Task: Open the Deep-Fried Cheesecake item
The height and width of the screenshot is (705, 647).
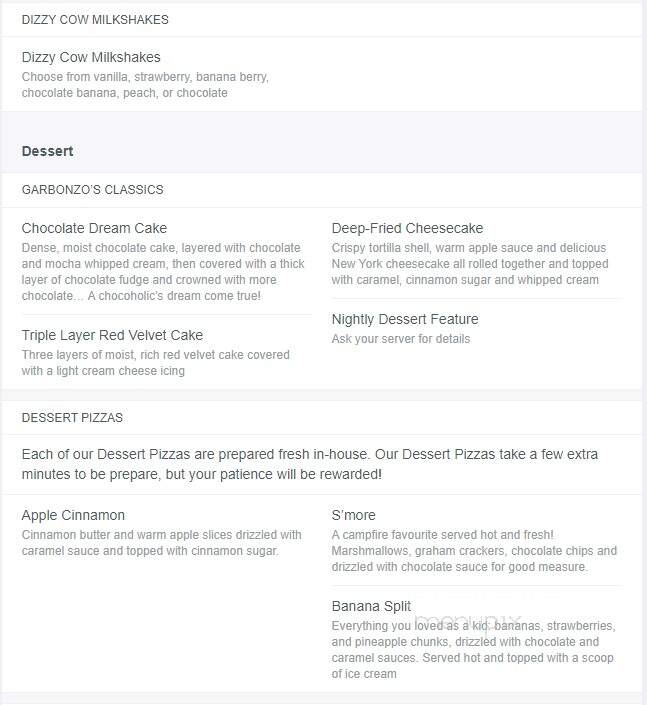Action: [x=407, y=228]
